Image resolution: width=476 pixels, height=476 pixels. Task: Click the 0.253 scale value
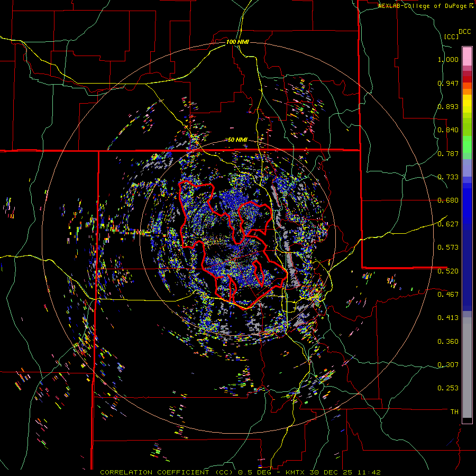[x=448, y=388]
